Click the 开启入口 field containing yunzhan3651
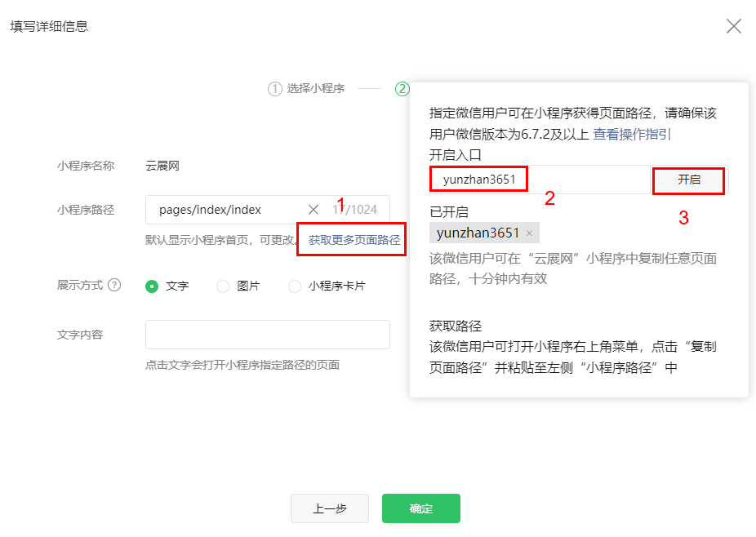The width and height of the screenshot is (756, 537). pyautogui.click(x=539, y=180)
